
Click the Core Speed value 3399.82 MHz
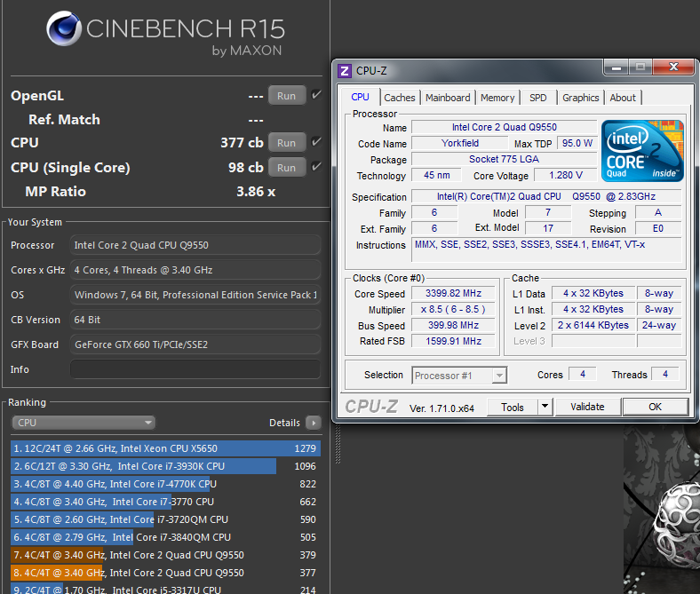point(453,293)
